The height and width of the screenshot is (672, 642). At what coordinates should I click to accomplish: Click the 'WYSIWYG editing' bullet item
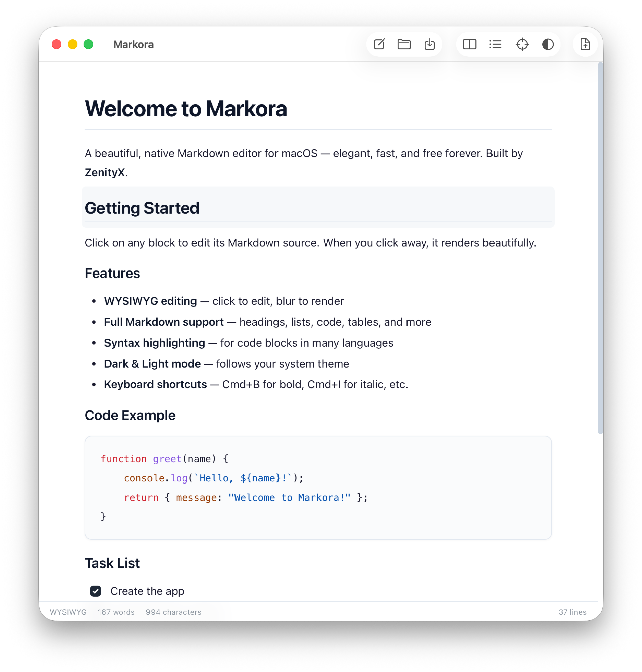click(224, 301)
